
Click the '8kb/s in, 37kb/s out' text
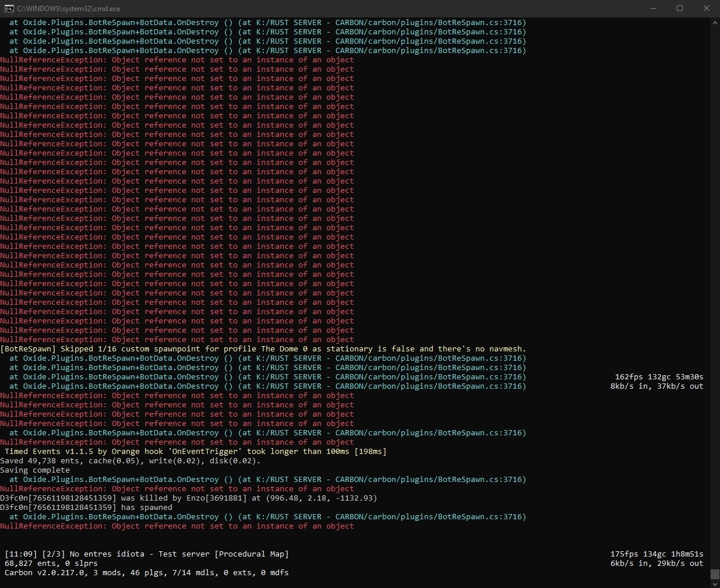(657, 386)
